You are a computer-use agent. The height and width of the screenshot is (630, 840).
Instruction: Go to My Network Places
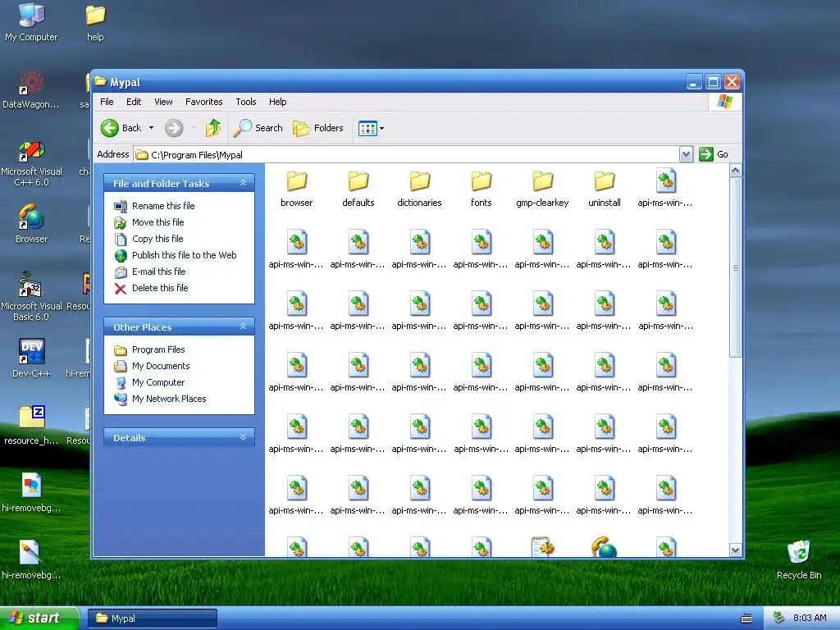tap(161, 399)
